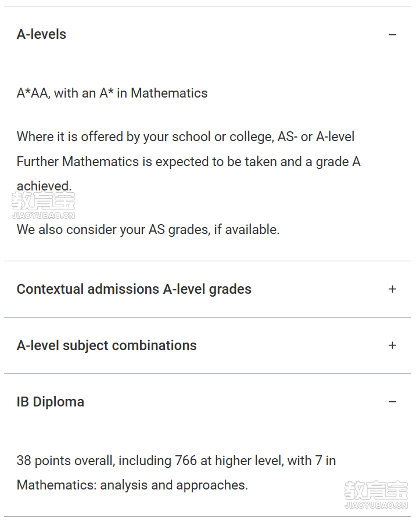The image size is (420, 522).
Task: Click 'We also consider your AS grades' sentence
Action: [148, 230]
